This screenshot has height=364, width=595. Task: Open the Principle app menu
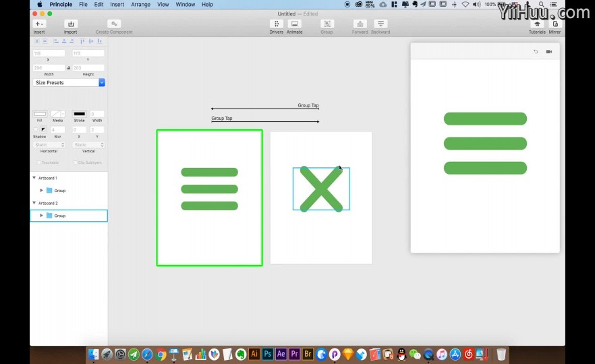(61, 5)
